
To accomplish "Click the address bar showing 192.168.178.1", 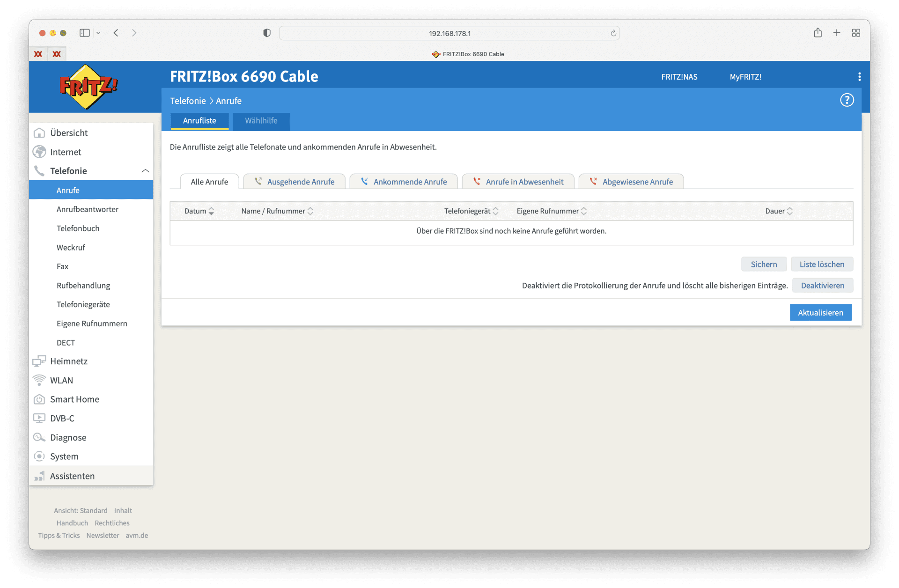I will coord(449,33).
